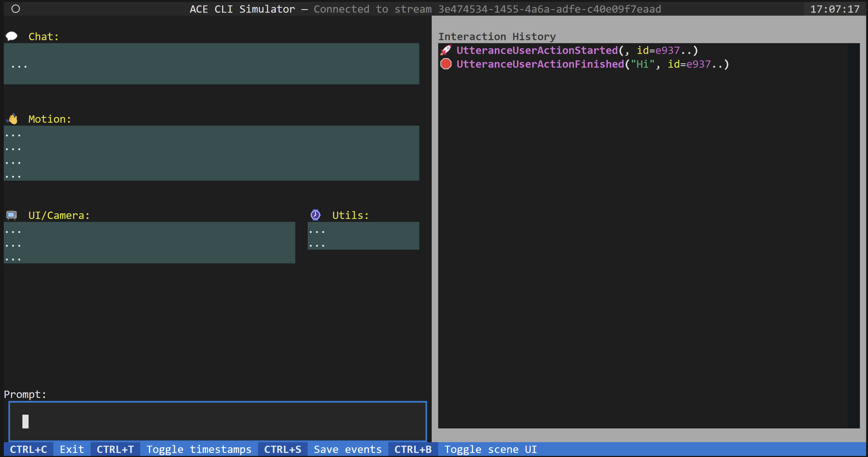This screenshot has height=457, width=868.
Task: Click the CTRL+C key binding
Action: click(29, 449)
